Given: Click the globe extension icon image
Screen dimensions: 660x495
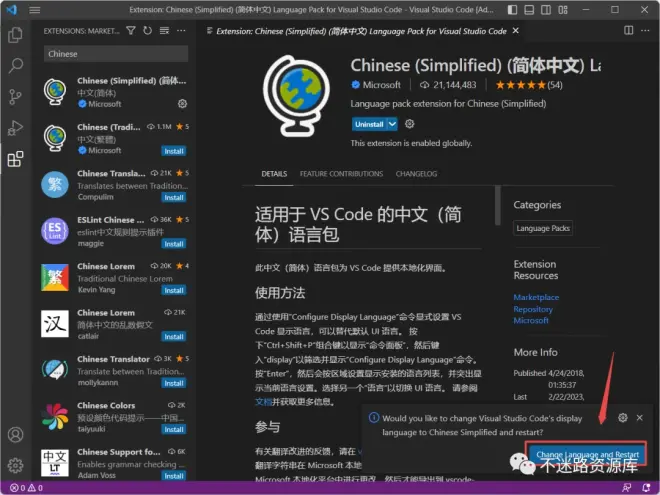Looking at the screenshot, I should point(297,96).
